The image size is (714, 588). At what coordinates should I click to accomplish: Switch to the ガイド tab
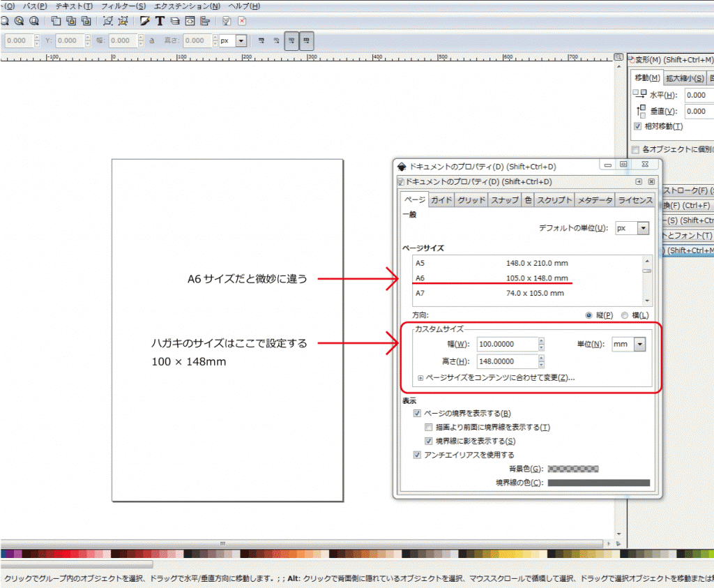tap(441, 200)
